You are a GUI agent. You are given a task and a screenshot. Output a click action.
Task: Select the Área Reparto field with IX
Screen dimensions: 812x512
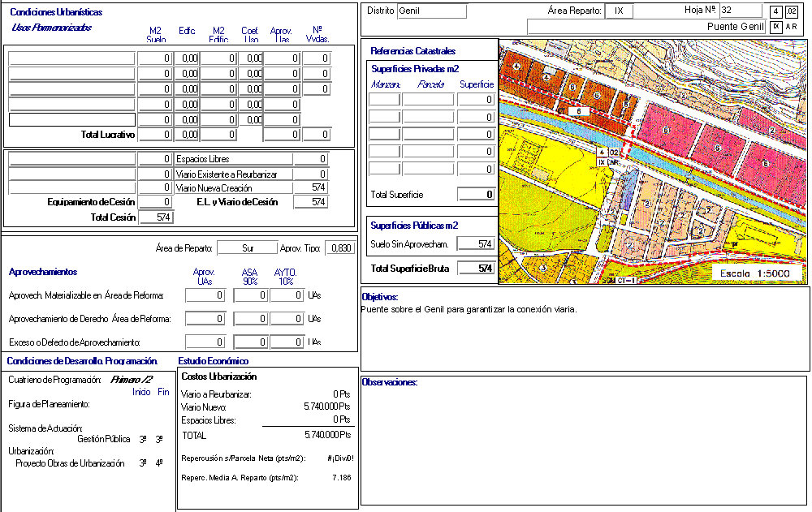619,11
